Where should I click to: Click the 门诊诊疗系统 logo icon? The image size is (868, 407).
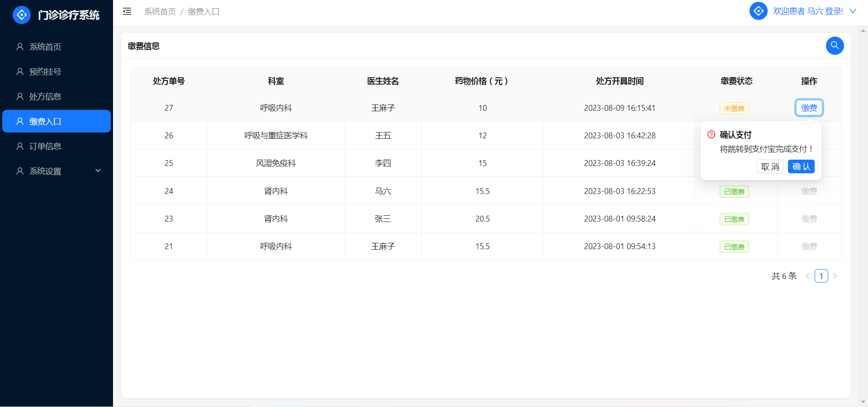coord(22,15)
